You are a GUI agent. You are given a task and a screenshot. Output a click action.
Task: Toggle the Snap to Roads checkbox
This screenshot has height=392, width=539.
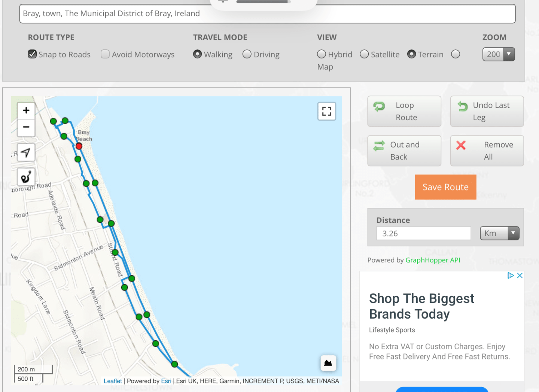click(33, 54)
